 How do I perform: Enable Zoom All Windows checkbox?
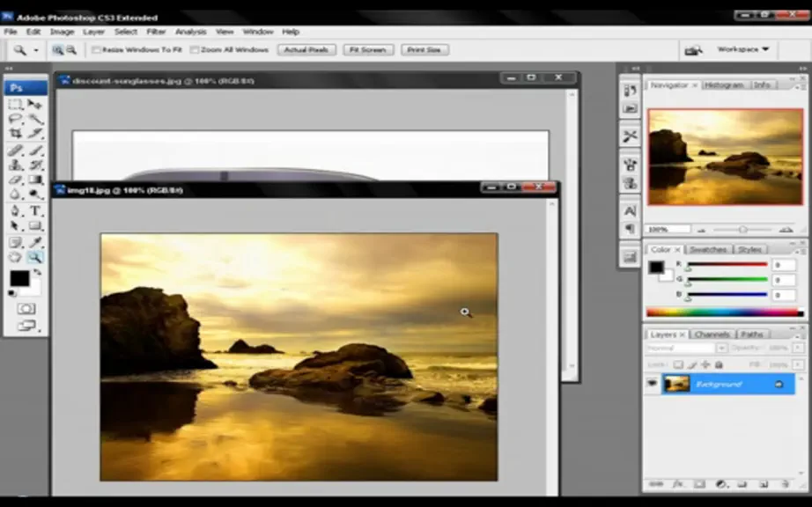coord(195,50)
